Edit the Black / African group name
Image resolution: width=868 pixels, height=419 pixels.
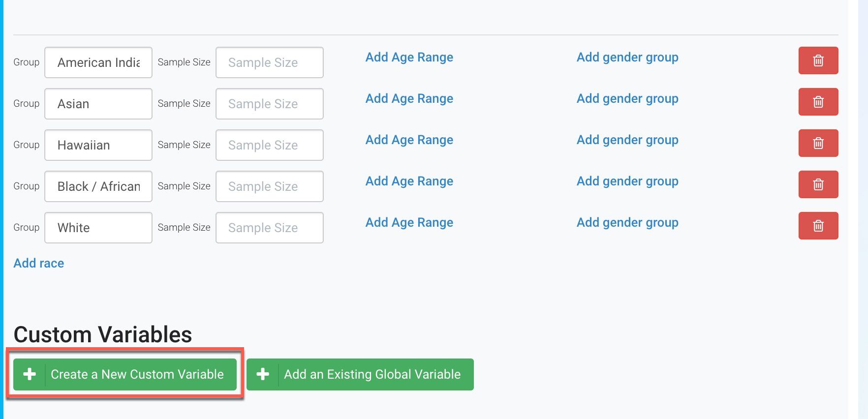98,186
